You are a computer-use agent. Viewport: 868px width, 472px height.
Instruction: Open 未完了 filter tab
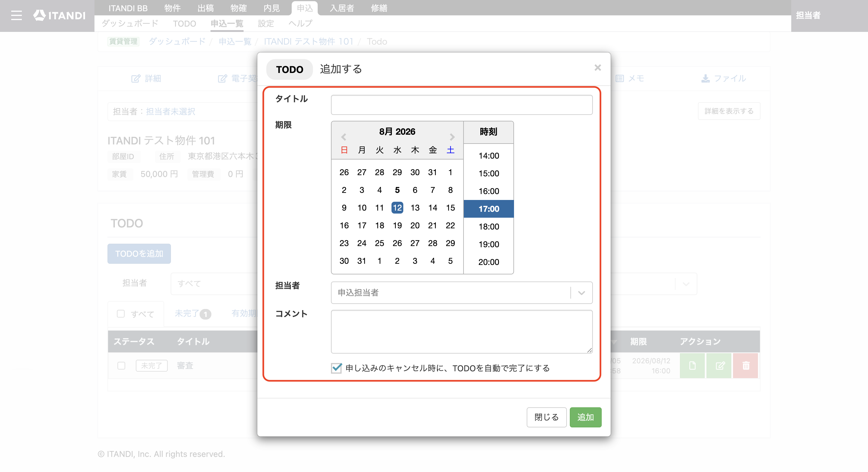pyautogui.click(x=193, y=314)
